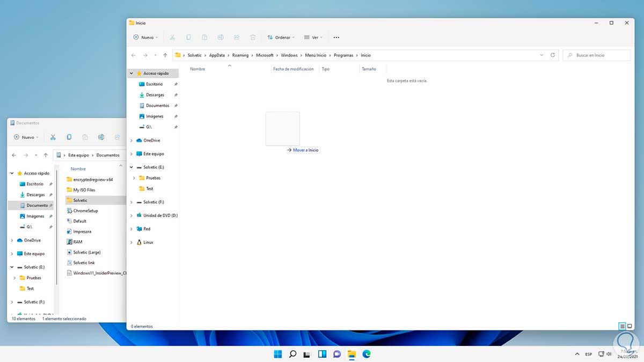Click Cut scissors icon in Documentos window
644x362 pixels.
(x=53, y=137)
